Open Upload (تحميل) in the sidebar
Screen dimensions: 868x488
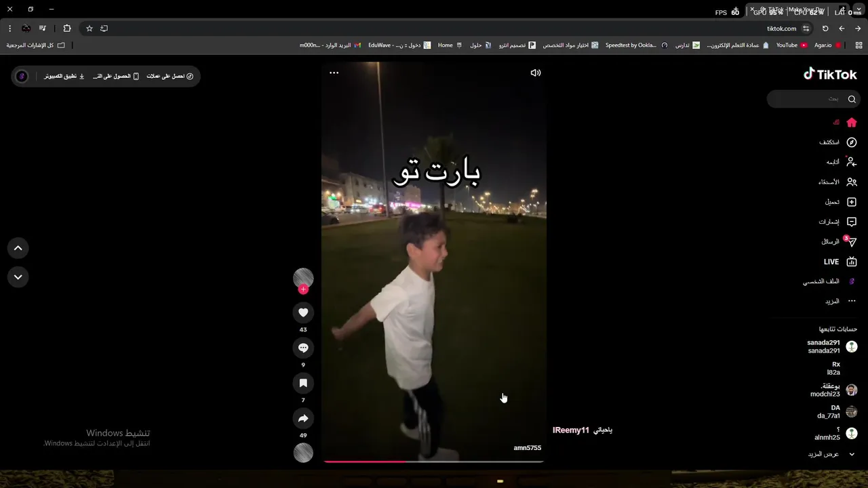[841, 202]
